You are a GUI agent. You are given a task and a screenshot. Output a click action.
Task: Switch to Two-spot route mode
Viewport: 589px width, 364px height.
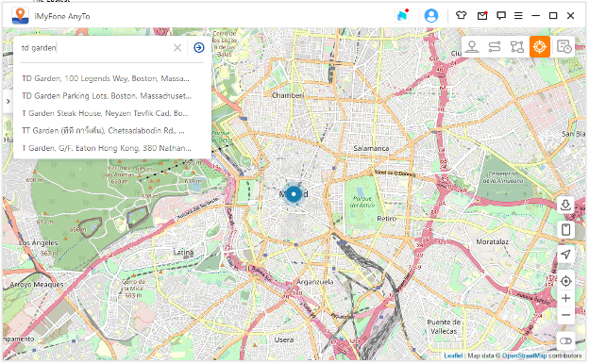495,47
